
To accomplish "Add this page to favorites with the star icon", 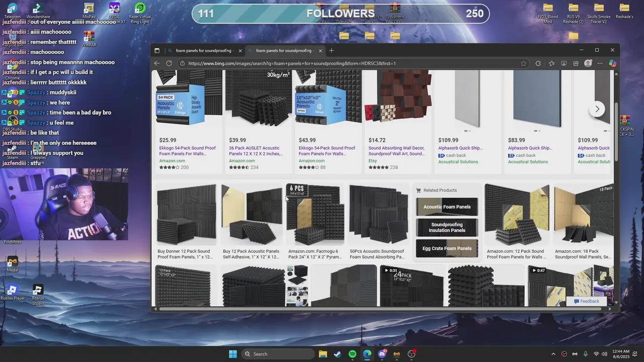I will (x=524, y=63).
